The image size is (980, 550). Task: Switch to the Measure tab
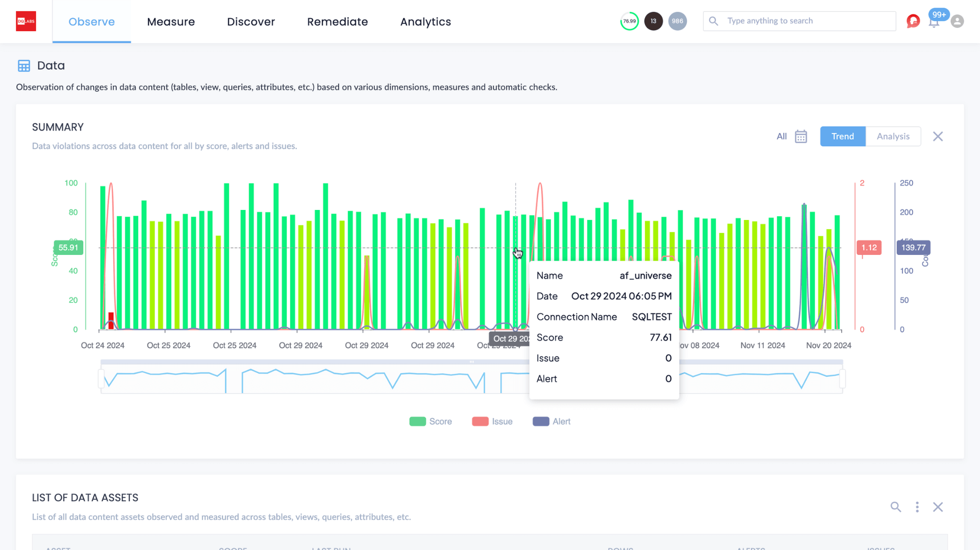171,22
